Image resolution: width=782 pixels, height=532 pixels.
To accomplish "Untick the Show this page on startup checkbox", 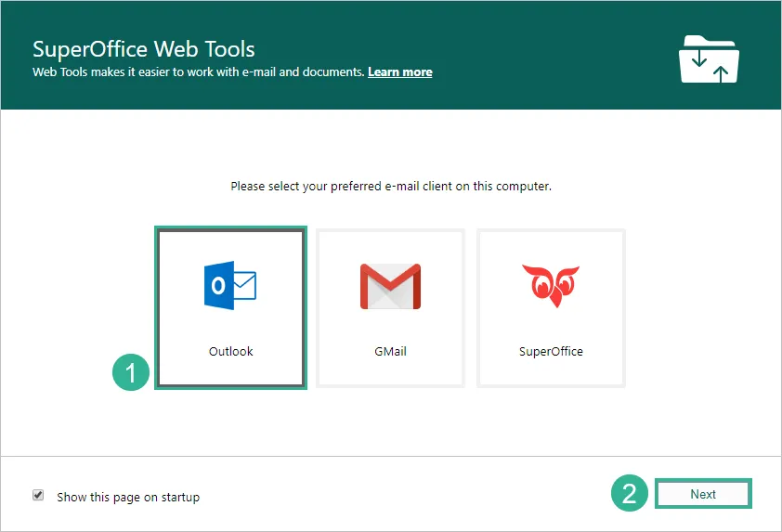I will pyautogui.click(x=38, y=496).
